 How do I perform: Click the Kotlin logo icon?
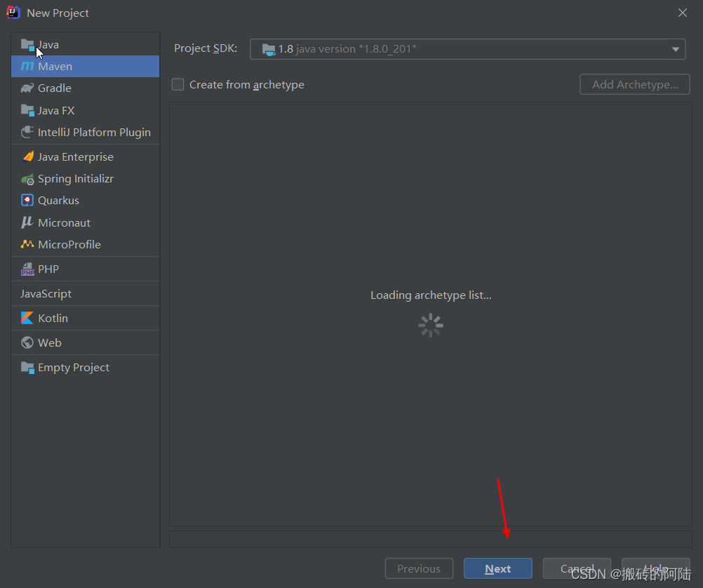click(27, 318)
